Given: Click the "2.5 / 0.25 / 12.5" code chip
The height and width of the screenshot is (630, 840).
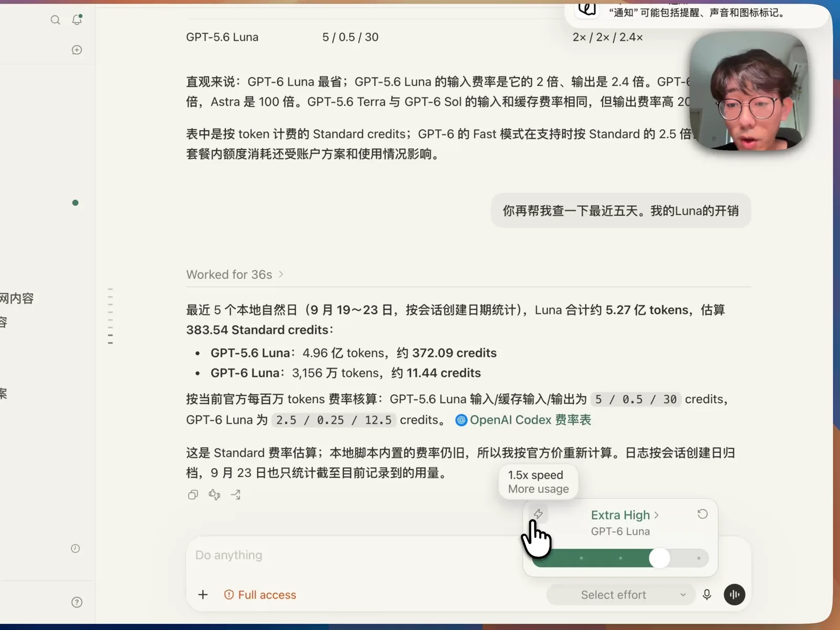Looking at the screenshot, I should pos(333,421).
